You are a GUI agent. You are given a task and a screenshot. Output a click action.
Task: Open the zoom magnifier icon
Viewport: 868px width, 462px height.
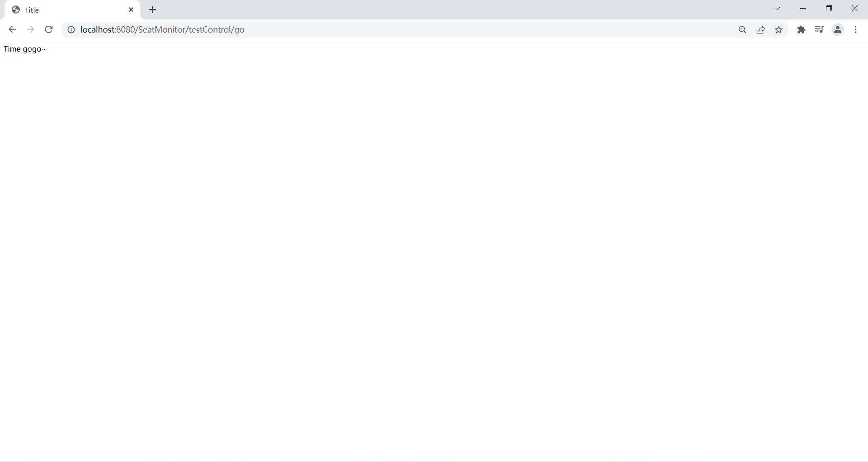coord(742,29)
